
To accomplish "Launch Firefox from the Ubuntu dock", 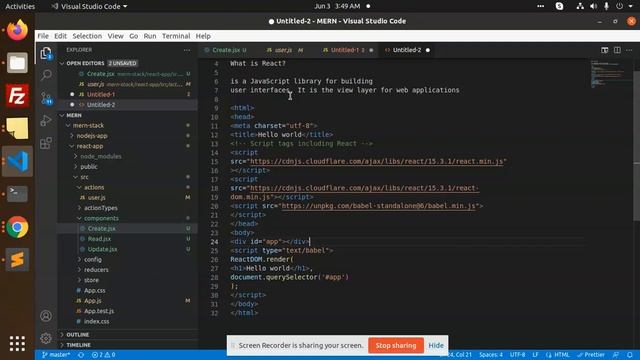I will tap(17, 30).
